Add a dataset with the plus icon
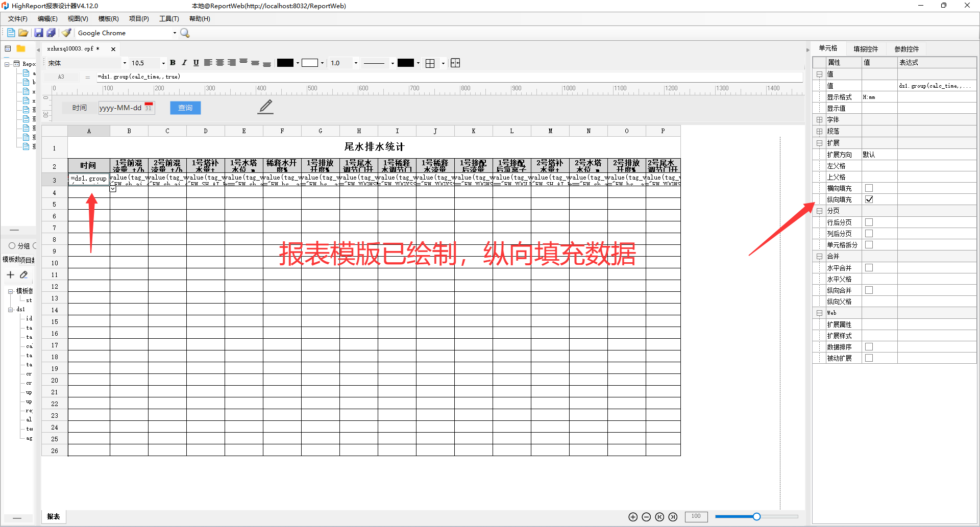980x527 pixels. [x=10, y=274]
